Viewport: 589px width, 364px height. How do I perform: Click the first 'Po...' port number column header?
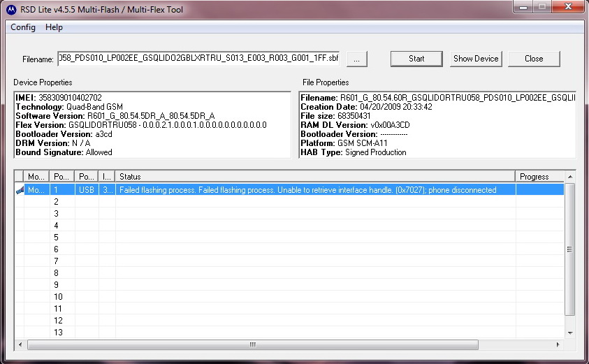click(62, 176)
